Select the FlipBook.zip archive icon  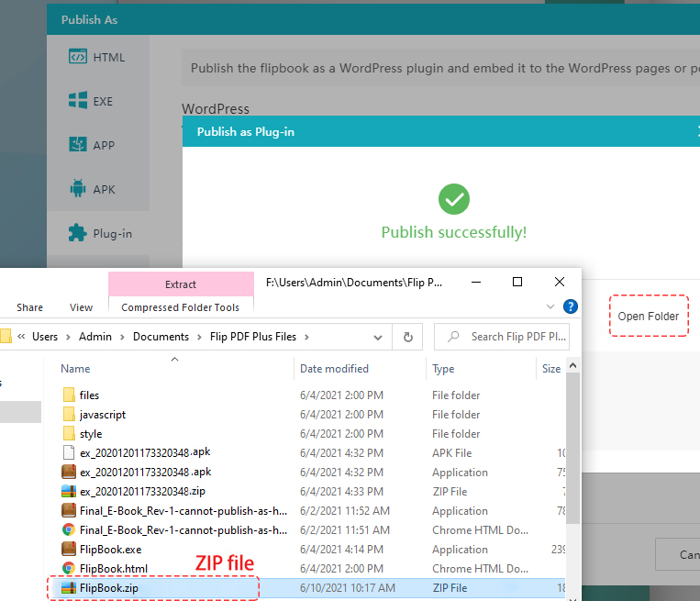(x=69, y=587)
